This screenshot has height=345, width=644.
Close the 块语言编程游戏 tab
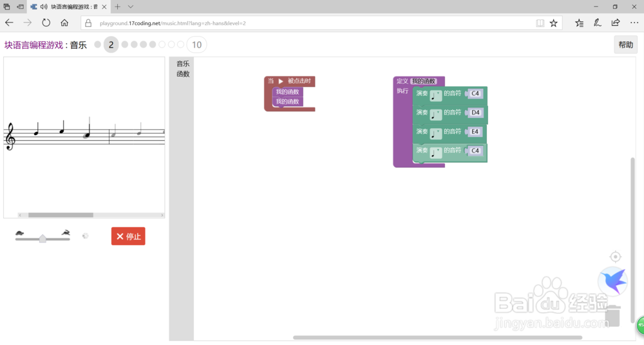click(x=104, y=7)
